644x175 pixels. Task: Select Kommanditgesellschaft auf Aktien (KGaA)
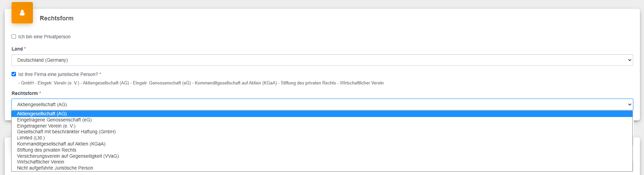[322, 144]
